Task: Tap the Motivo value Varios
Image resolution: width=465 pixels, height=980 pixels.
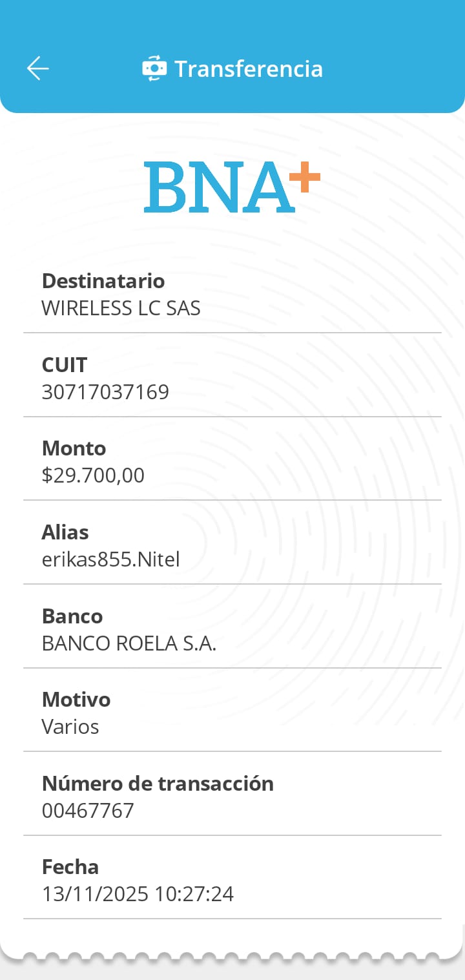Action: point(70,727)
